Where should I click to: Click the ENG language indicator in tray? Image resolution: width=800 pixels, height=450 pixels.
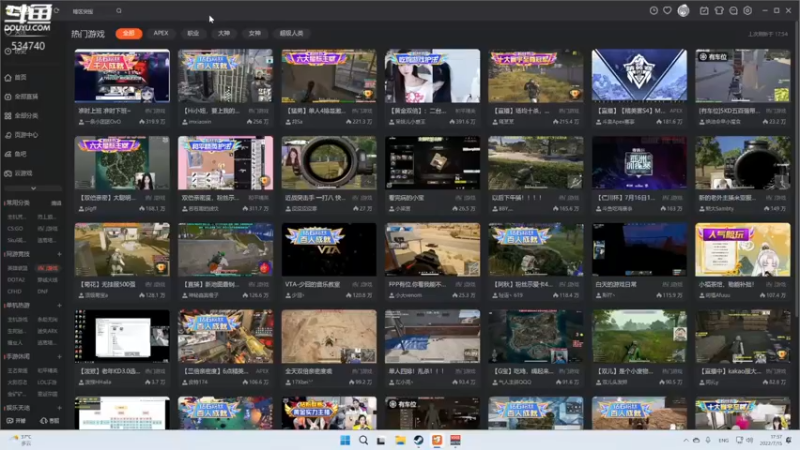[x=723, y=440]
